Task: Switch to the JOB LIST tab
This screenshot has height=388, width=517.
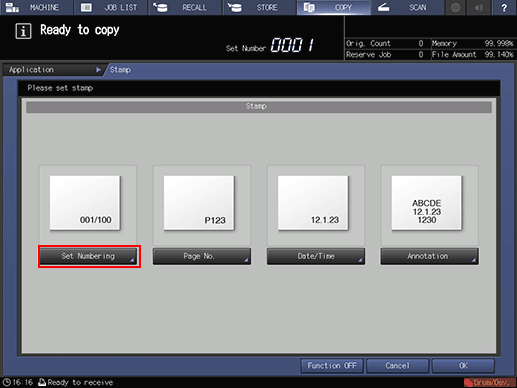Action: 111,8
